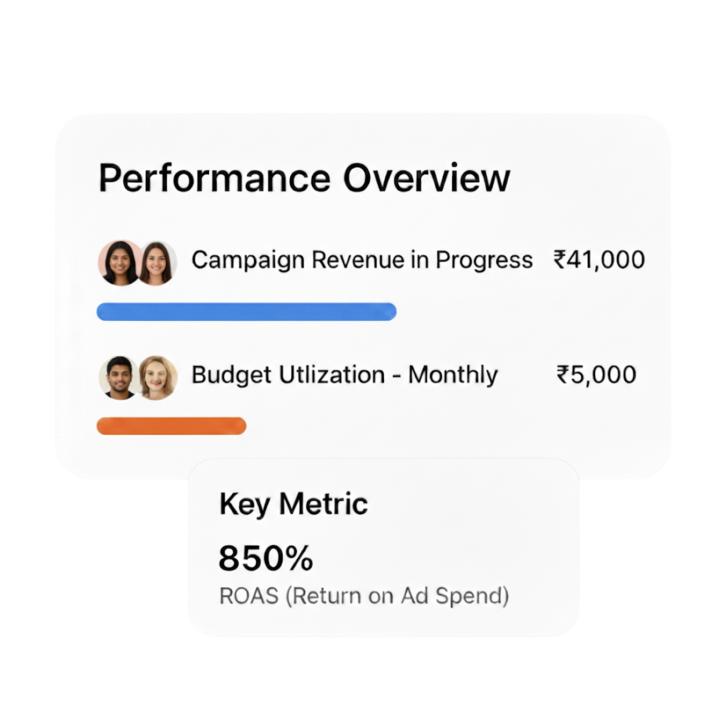The width and height of the screenshot is (728, 728).
Task: Select the ₹41,000 revenue amount
Action: point(599,260)
